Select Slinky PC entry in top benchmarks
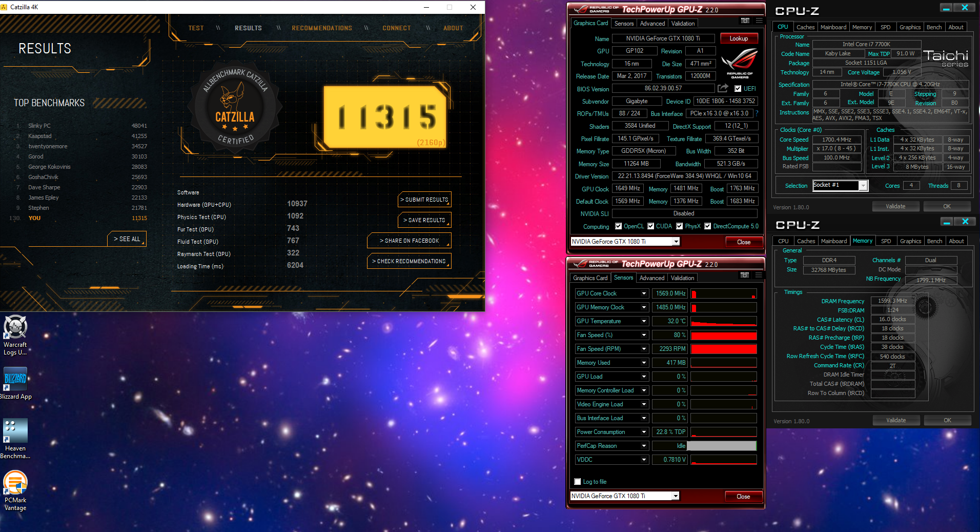This screenshot has width=980, height=532. pyautogui.click(x=81, y=126)
